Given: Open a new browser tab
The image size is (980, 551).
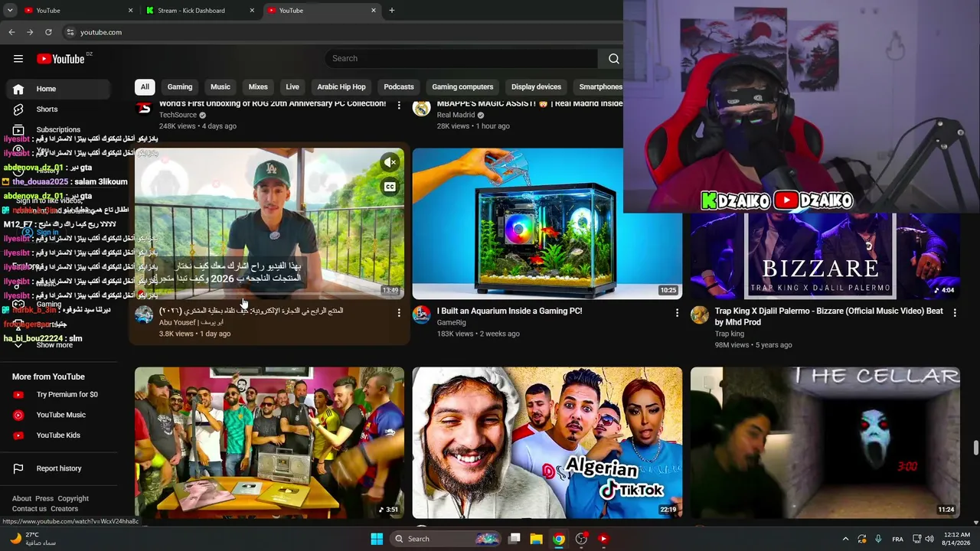Looking at the screenshot, I should pyautogui.click(x=392, y=11).
